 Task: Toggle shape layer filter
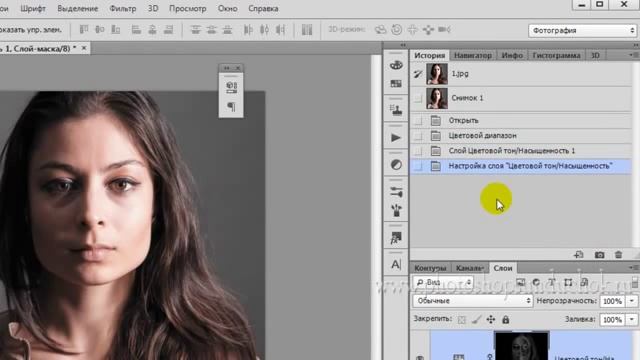click(x=568, y=282)
